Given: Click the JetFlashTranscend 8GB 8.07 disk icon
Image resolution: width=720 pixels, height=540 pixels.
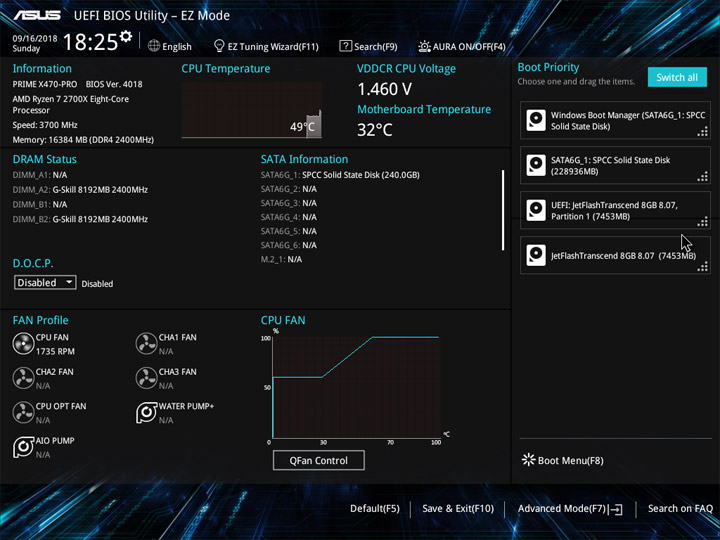Looking at the screenshot, I should point(536,255).
